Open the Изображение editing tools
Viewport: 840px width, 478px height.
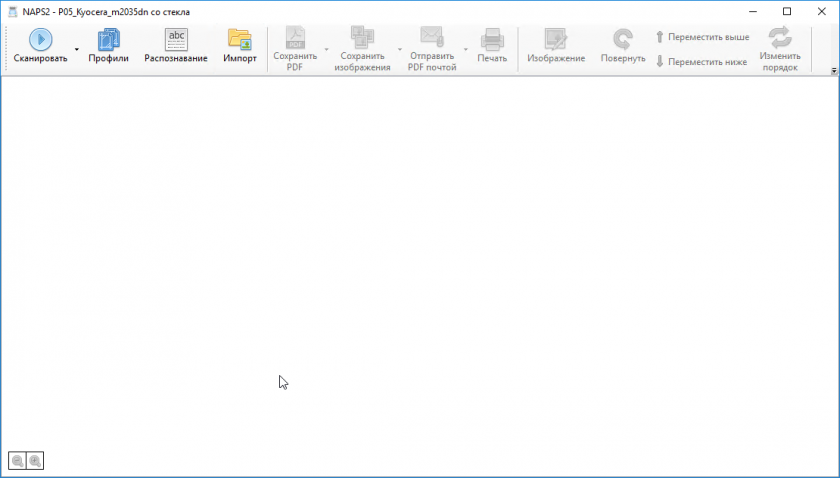(556, 47)
